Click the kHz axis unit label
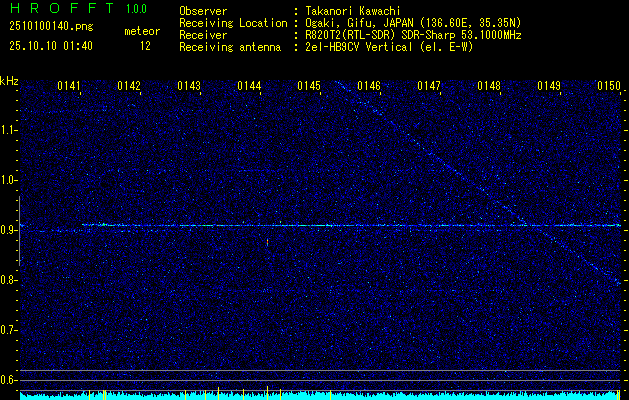 coord(9,81)
